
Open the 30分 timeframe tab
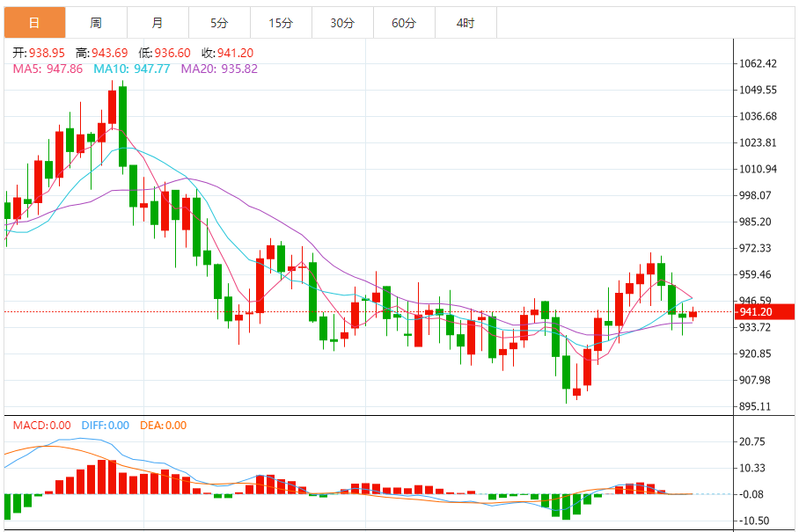[342, 23]
